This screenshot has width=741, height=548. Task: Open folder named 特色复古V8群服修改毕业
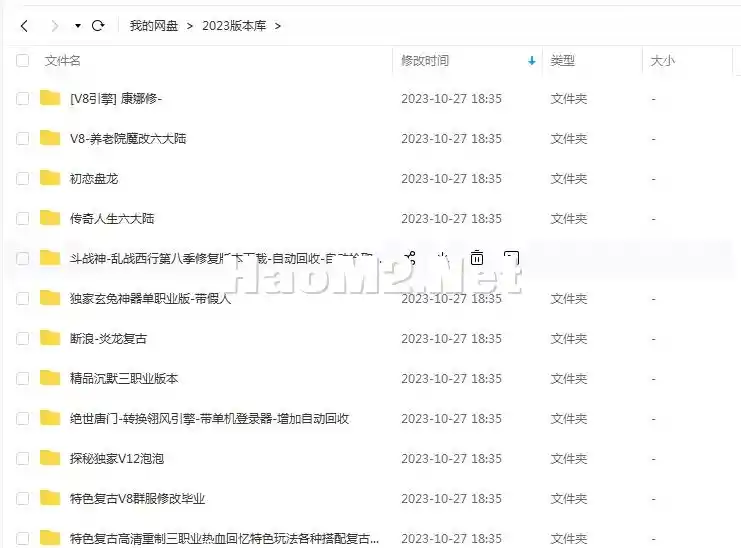pyautogui.click(x=138, y=498)
